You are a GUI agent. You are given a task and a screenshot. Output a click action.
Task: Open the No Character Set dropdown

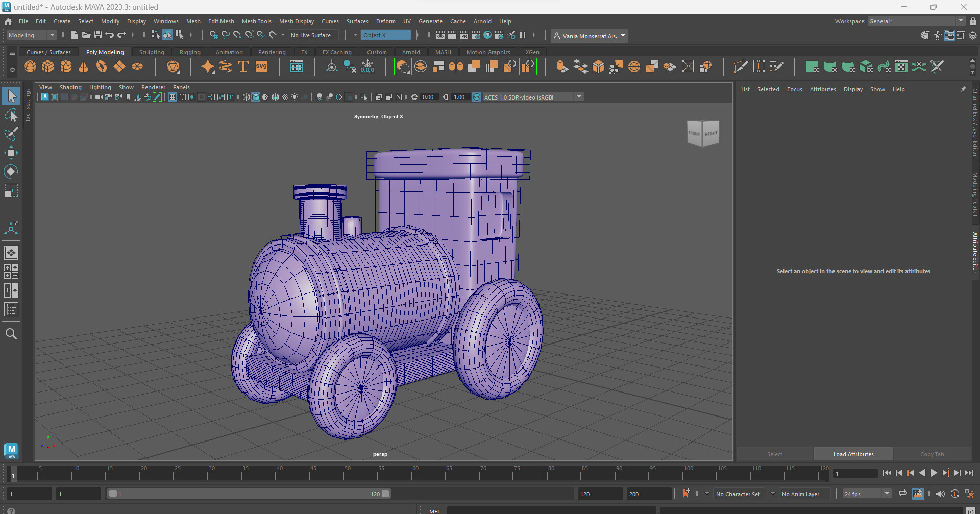[x=739, y=494]
